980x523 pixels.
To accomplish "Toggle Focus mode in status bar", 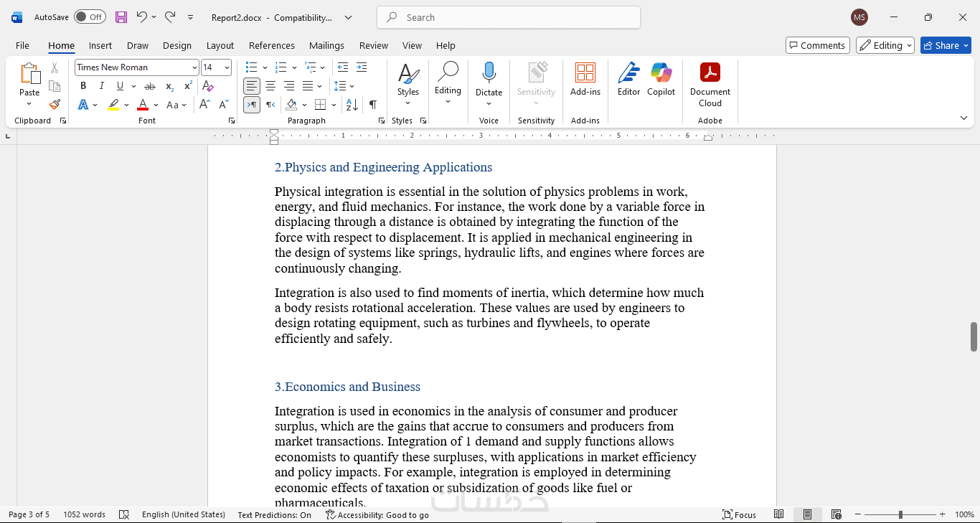I will 739,514.
